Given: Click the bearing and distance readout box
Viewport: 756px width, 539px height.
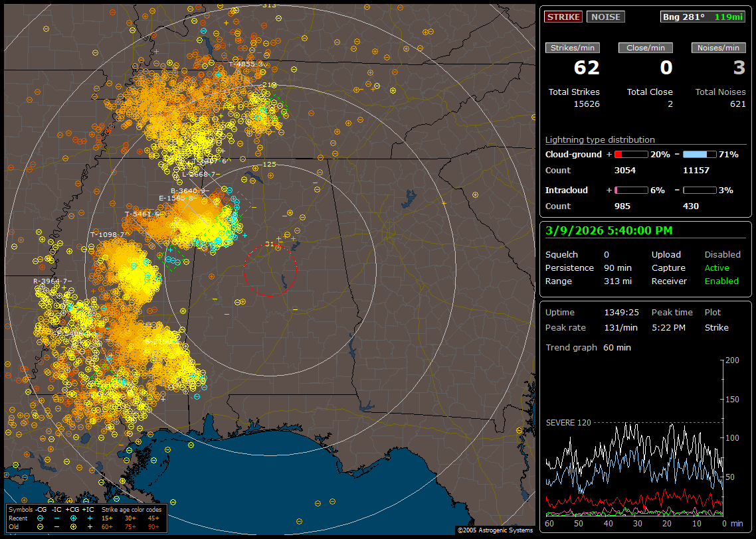Looking at the screenshot, I should [703, 17].
